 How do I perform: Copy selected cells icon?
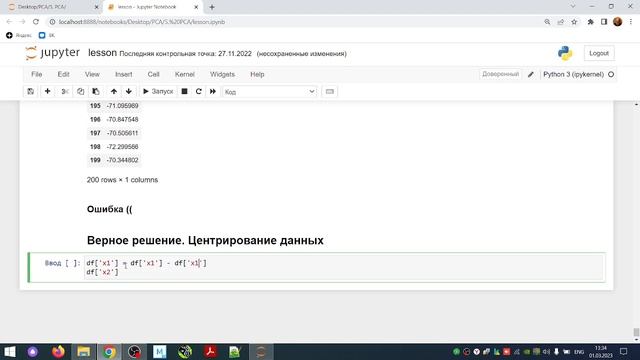click(x=80, y=91)
